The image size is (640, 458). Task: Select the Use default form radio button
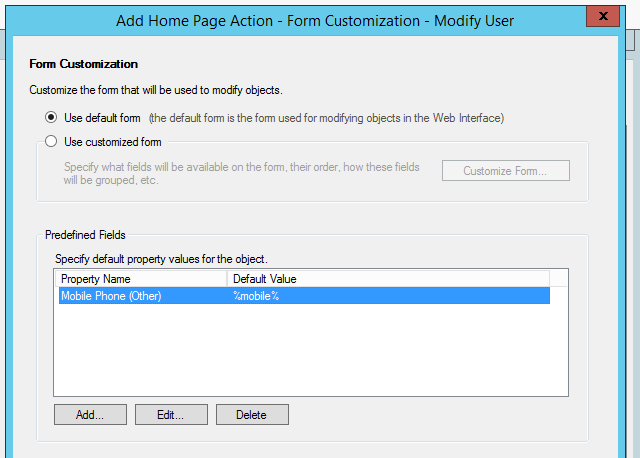pos(51,118)
